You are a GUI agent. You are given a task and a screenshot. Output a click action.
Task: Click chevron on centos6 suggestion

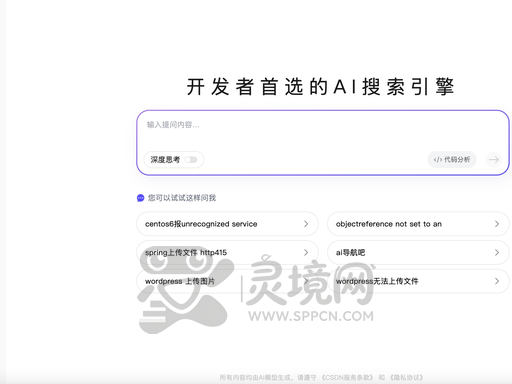(306, 224)
